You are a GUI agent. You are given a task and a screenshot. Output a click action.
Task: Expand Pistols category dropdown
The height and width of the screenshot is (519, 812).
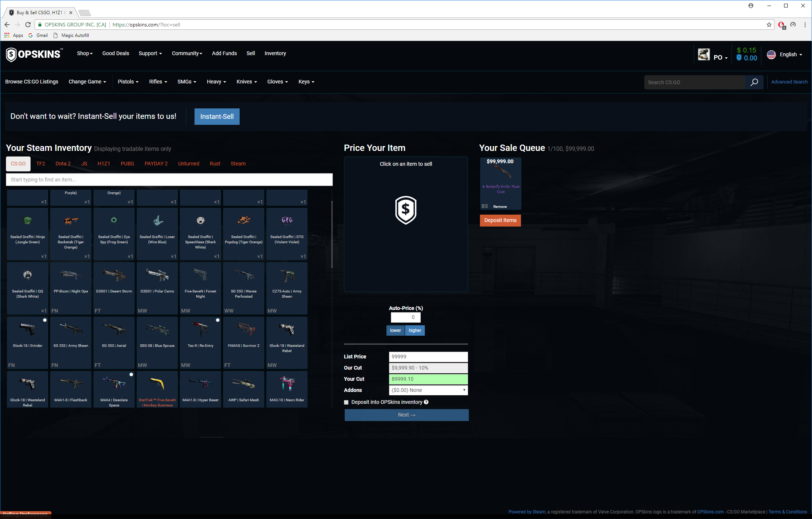point(128,82)
